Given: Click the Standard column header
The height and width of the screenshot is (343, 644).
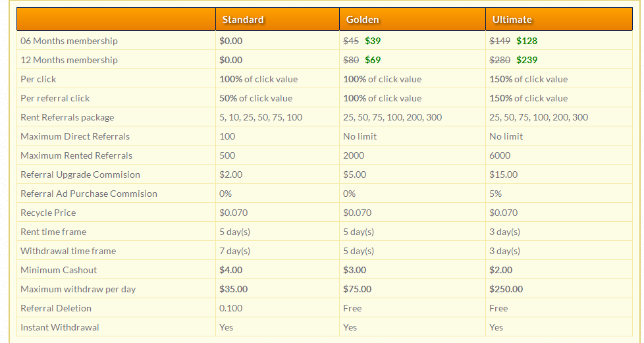Looking at the screenshot, I should click(x=243, y=20).
